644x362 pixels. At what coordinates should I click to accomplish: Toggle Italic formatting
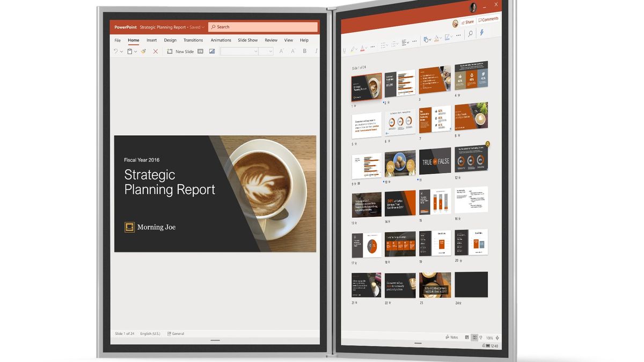pyautogui.click(x=316, y=50)
